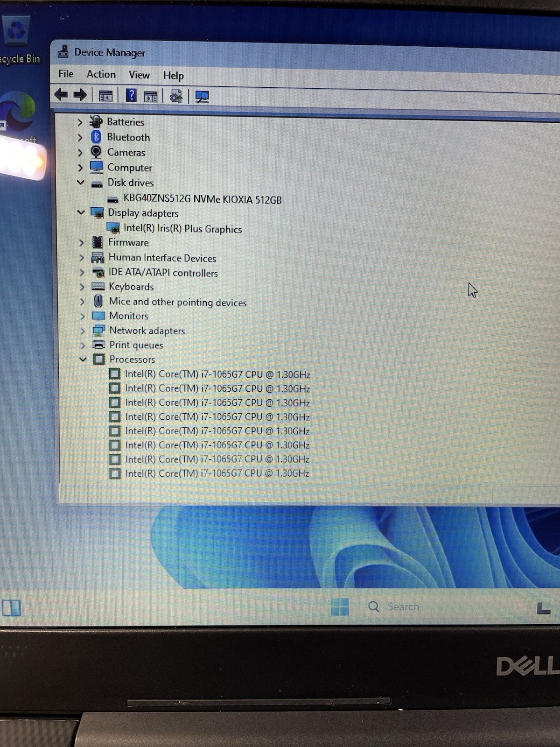560x747 pixels.
Task: Click the Update driver toolbar icon
Action: [176, 97]
